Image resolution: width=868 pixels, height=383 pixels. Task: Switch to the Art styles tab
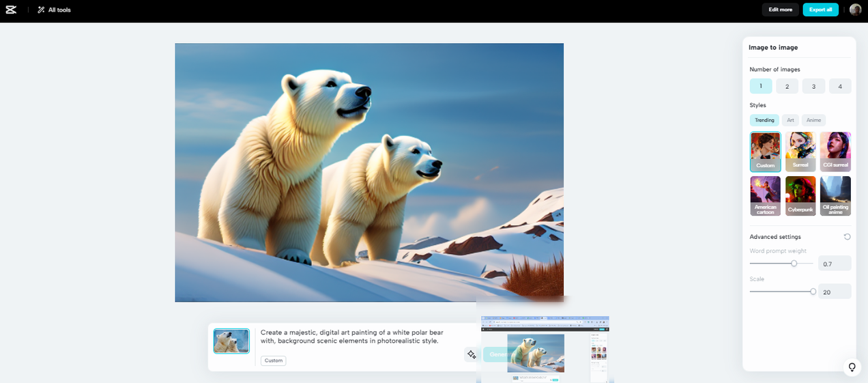[x=790, y=120]
